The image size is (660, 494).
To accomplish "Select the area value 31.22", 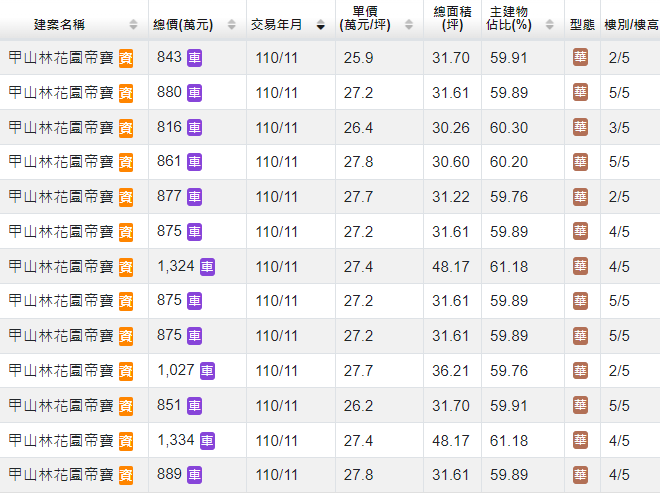I will coord(450,197).
